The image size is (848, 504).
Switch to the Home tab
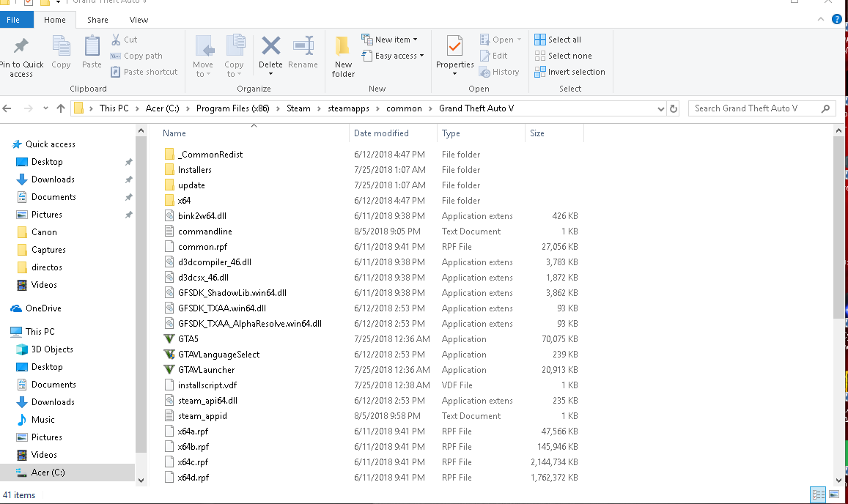55,20
